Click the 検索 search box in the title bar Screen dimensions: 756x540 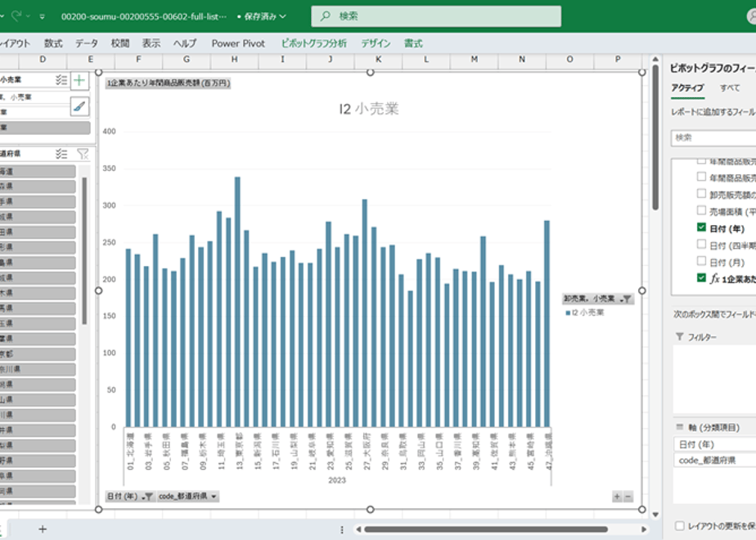[x=436, y=16]
